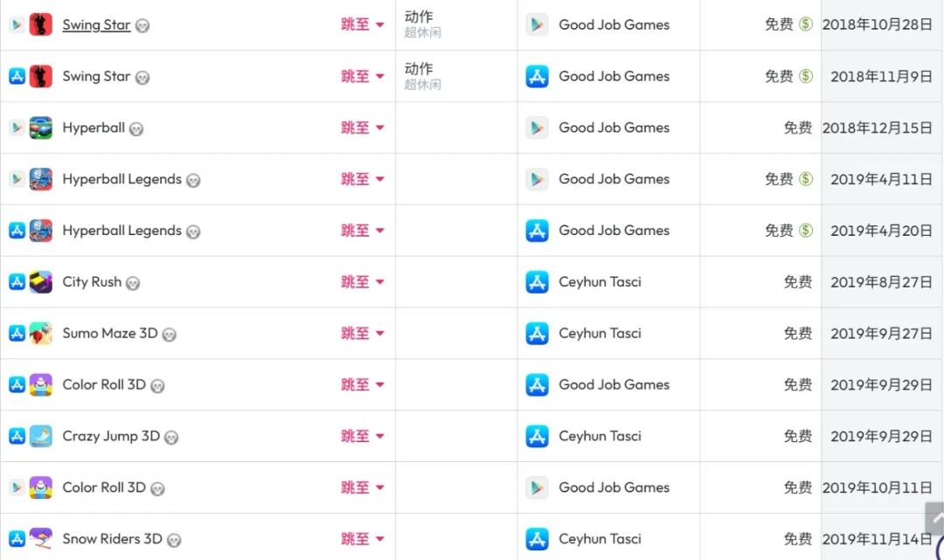Click the date 2019年9月27日
Screen dimensions: 944x560
[881, 333]
